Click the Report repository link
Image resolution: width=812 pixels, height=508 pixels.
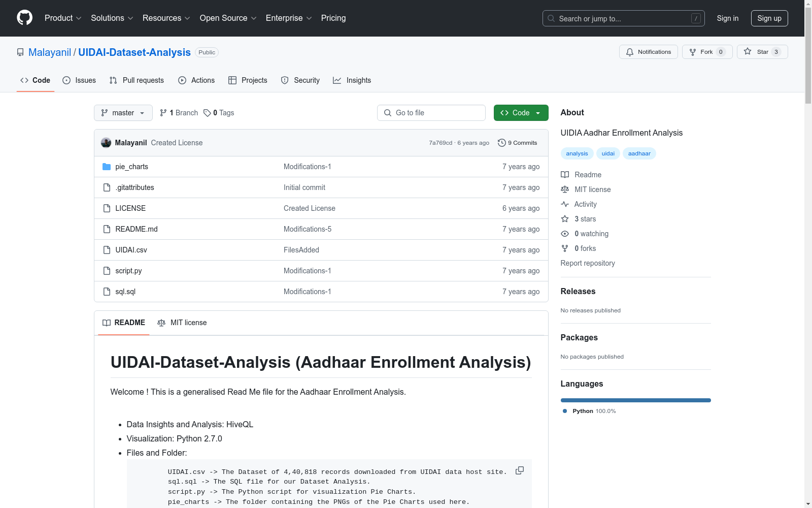click(x=588, y=263)
